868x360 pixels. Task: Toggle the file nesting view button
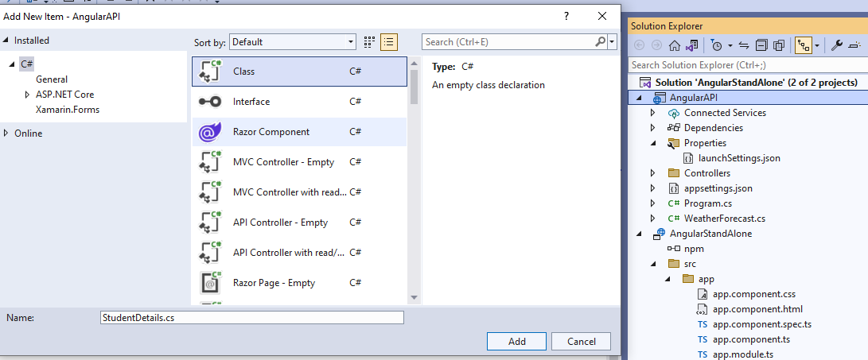[804, 45]
